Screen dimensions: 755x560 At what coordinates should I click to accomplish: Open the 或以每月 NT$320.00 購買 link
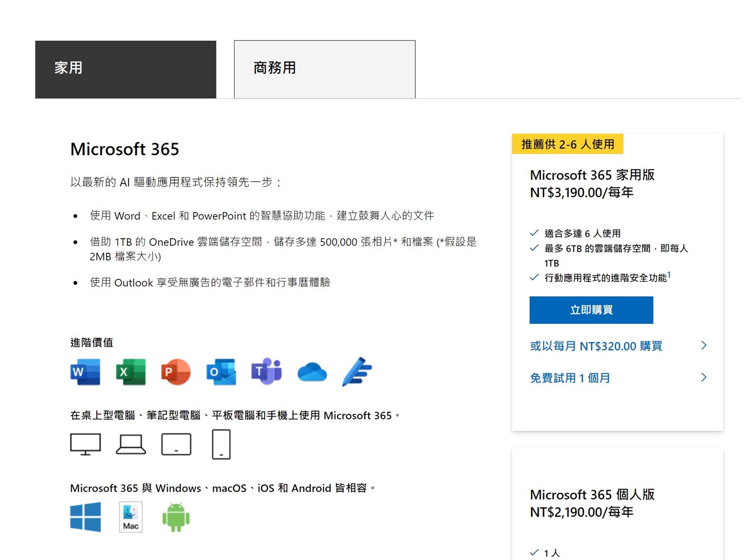(x=596, y=346)
